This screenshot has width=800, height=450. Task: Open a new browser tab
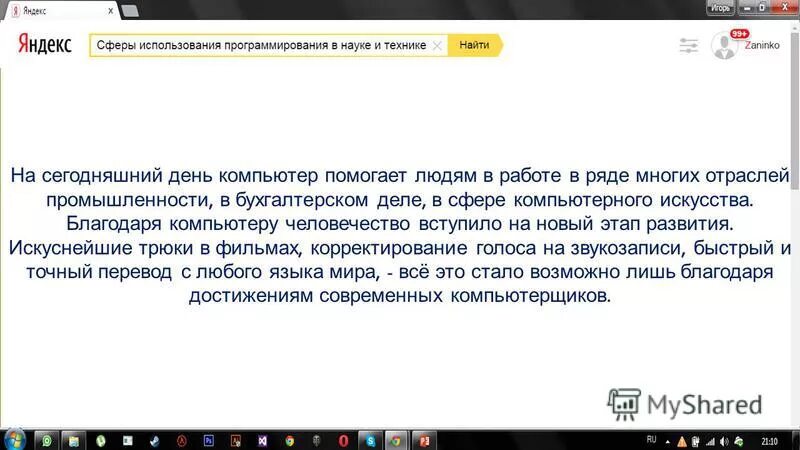pos(131,11)
